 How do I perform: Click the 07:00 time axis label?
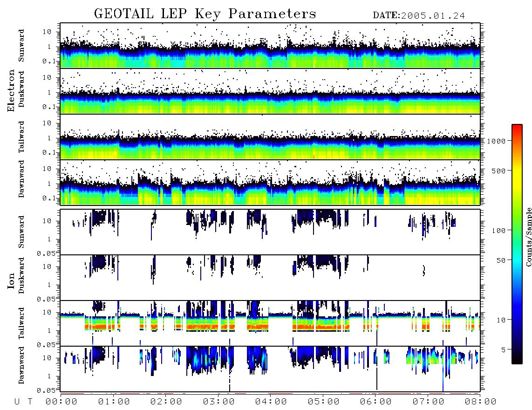click(429, 402)
